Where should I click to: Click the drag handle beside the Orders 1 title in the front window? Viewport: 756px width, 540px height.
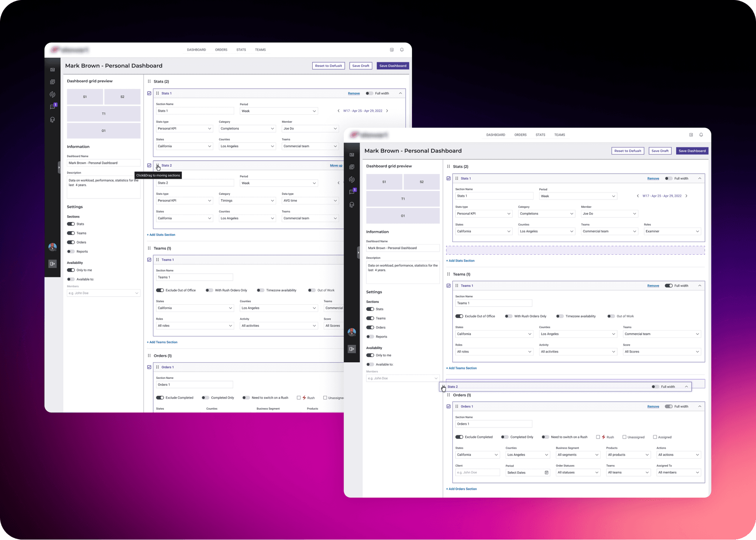coord(457,406)
